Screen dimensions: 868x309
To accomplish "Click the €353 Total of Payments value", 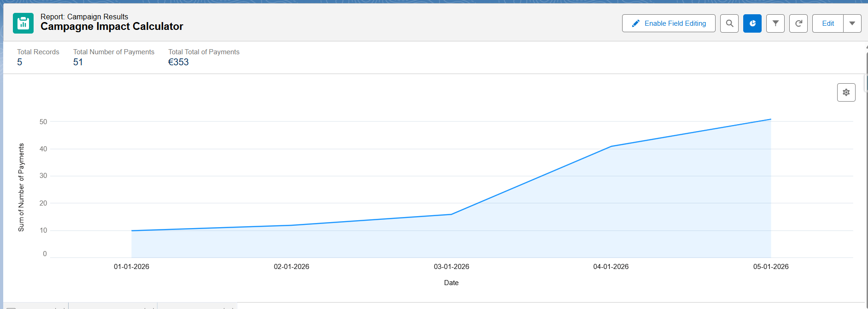I will (178, 62).
